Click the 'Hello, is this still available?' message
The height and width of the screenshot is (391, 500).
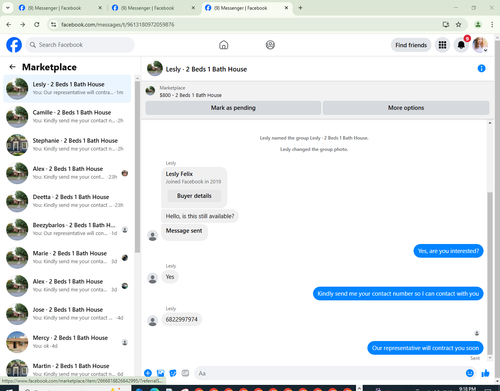pyautogui.click(x=200, y=216)
